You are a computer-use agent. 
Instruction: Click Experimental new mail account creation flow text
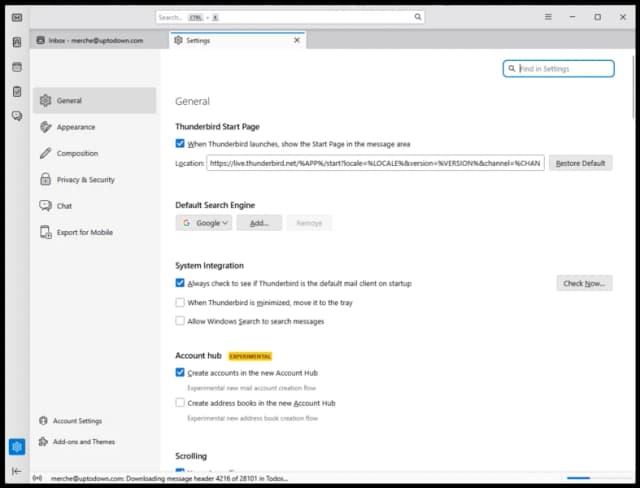pos(251,388)
